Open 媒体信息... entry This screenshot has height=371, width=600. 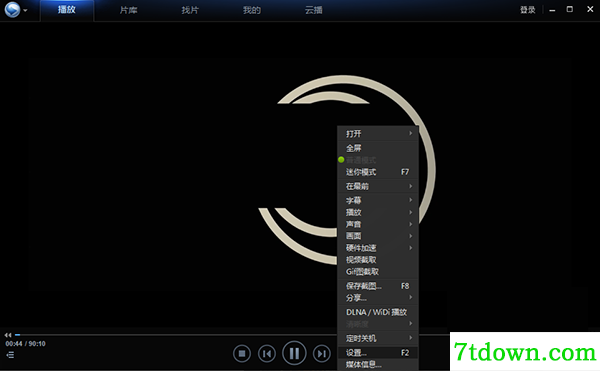click(378, 364)
